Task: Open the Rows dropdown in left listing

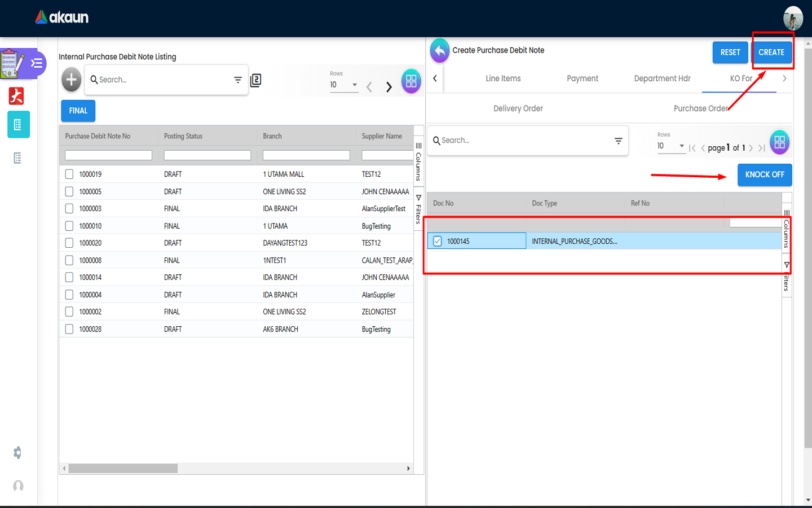Action: (343, 85)
